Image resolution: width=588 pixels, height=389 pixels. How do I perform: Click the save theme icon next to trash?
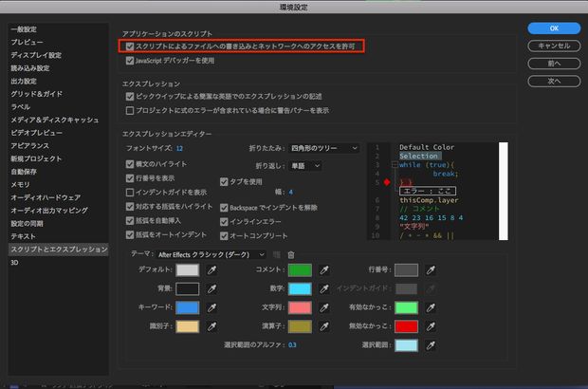(x=277, y=255)
